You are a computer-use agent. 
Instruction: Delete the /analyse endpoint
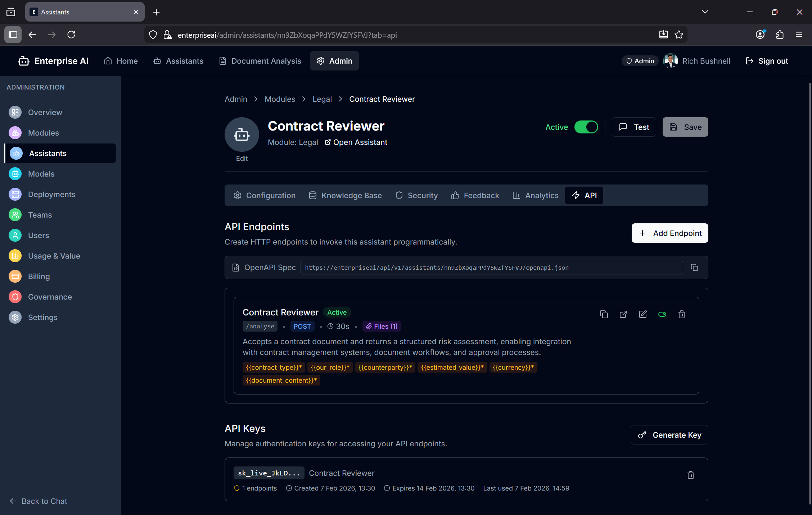click(x=681, y=314)
